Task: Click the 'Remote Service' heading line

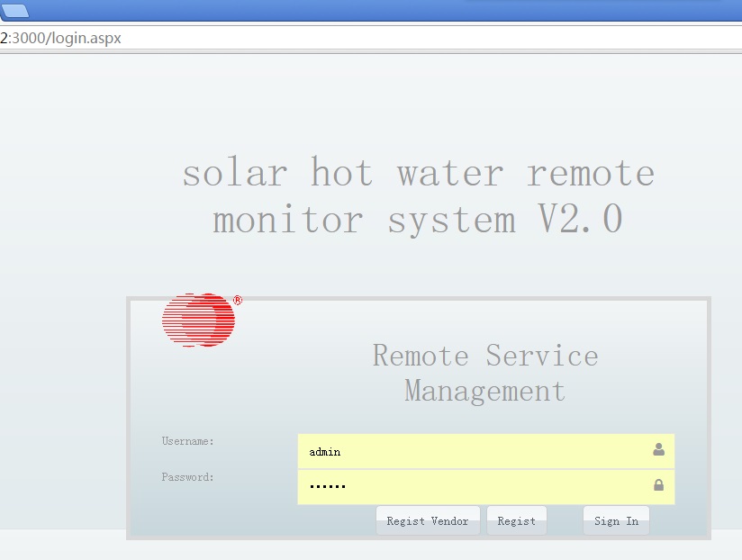Action: point(485,356)
